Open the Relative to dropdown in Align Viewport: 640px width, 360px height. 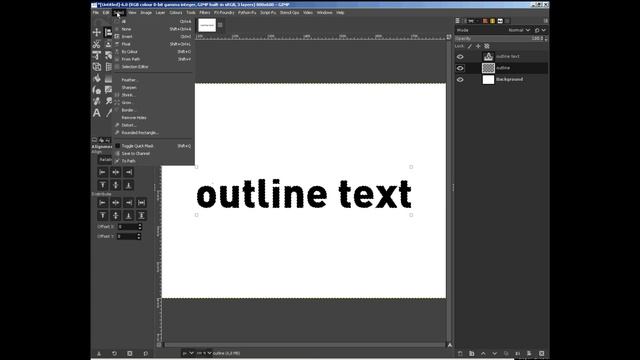[x=106, y=160]
